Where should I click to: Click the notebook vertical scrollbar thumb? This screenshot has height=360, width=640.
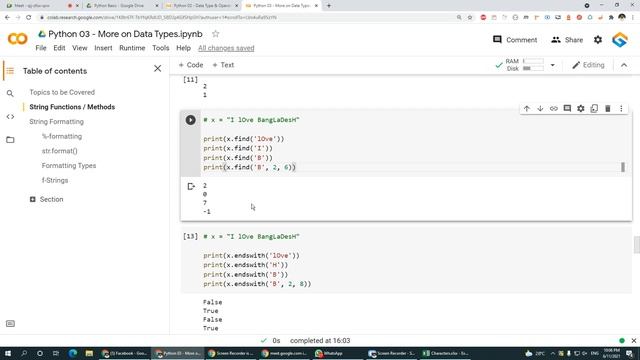[636, 245]
